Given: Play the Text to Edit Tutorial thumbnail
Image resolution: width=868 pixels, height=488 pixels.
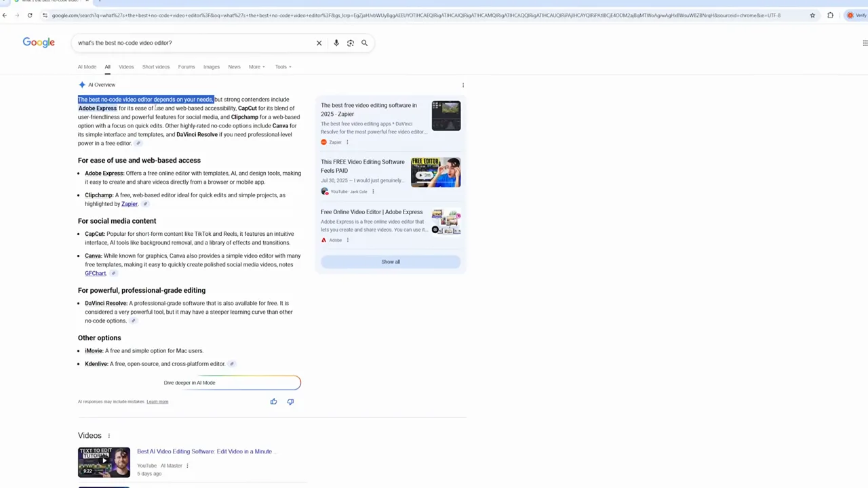Looking at the screenshot, I should [x=104, y=462].
